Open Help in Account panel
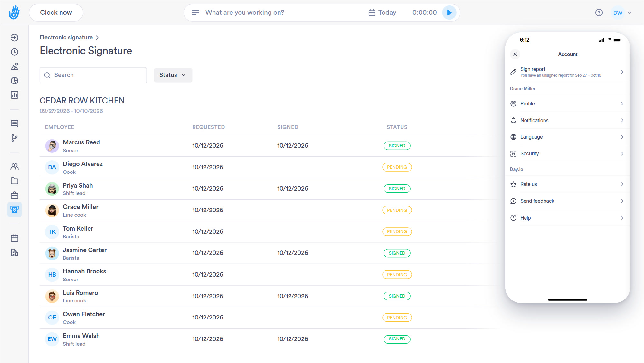644x363 pixels. [x=567, y=218]
